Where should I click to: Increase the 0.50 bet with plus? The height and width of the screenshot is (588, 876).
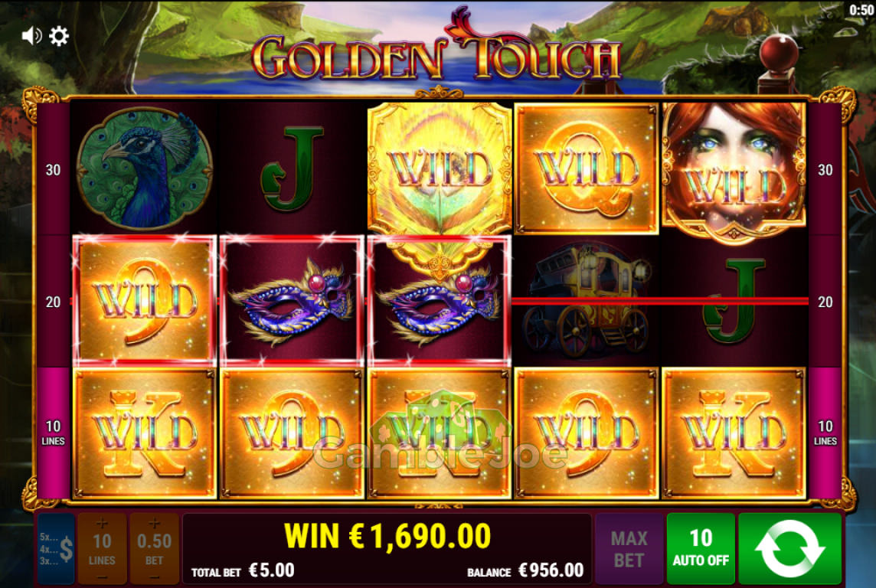[154, 524]
